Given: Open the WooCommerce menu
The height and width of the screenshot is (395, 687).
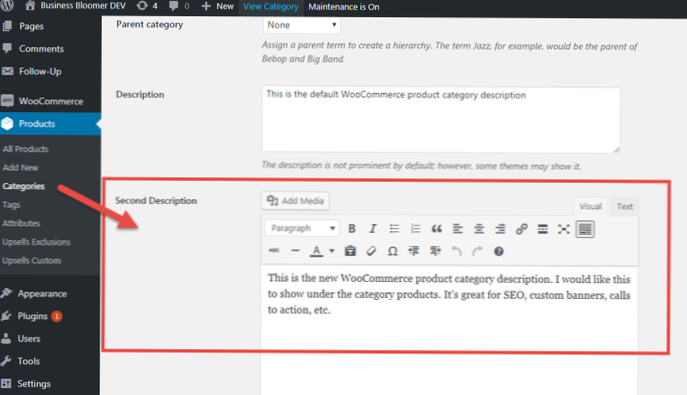Looking at the screenshot, I should (x=50, y=101).
